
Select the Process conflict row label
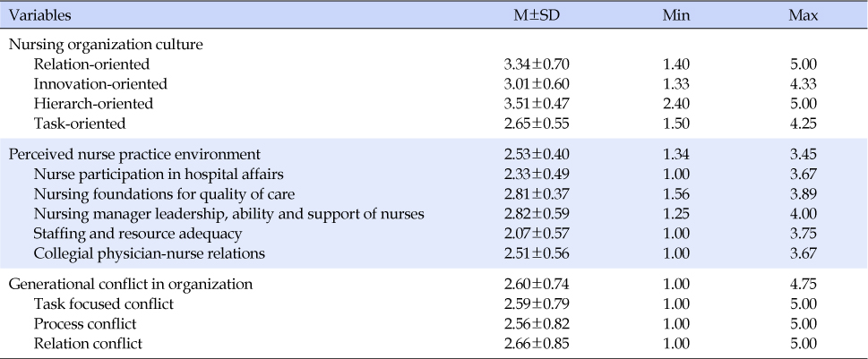tap(85, 324)
